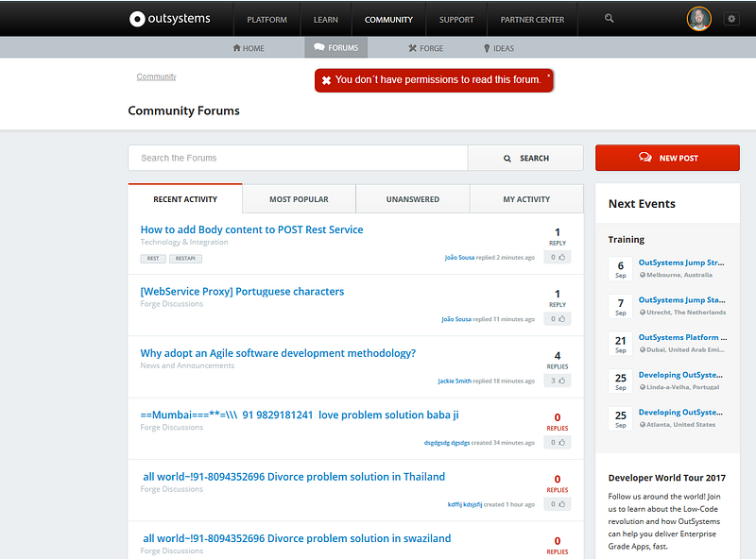Open Jackie Smith's profile
The width and height of the screenshot is (756, 559).
pyautogui.click(x=455, y=381)
